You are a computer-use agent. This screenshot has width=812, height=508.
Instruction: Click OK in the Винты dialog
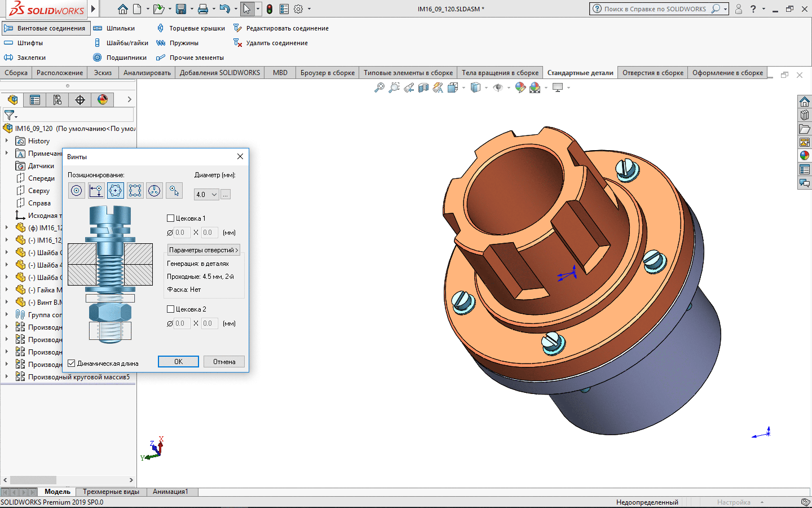pos(178,362)
